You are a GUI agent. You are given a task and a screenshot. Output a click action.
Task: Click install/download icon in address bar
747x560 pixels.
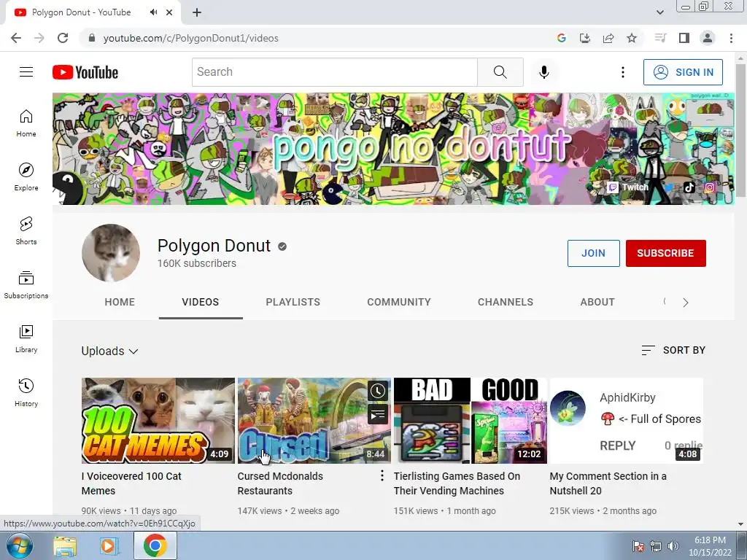pos(585,38)
